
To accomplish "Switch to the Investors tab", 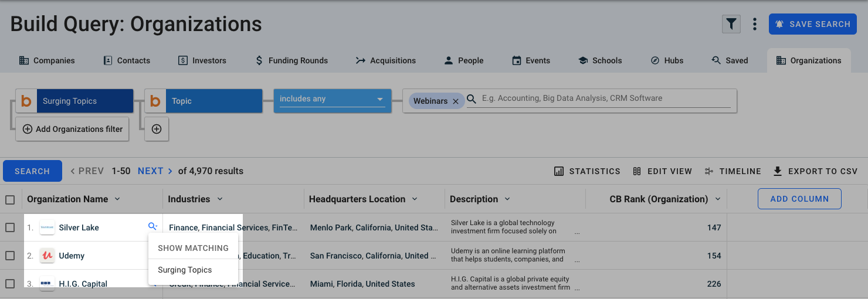I will coord(202,60).
